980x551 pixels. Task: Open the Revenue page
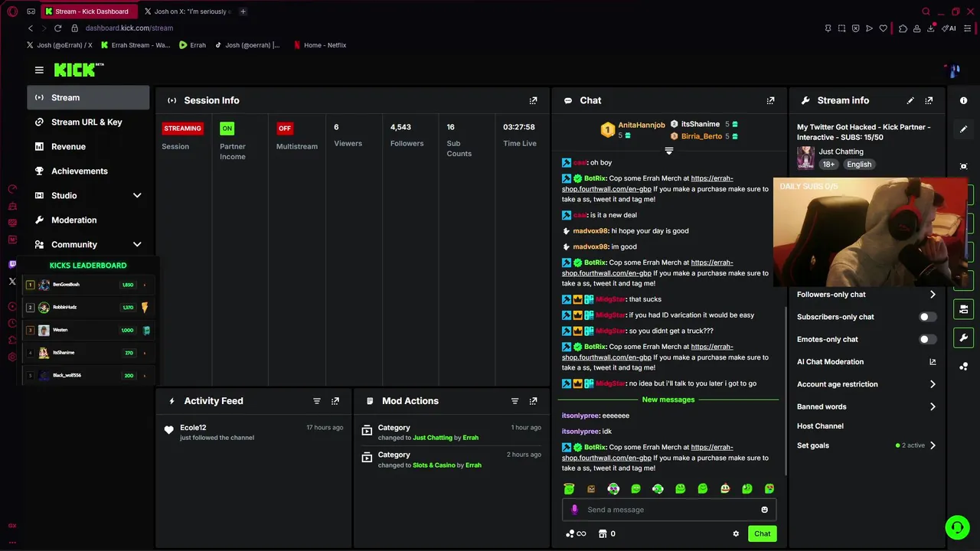tap(88, 147)
